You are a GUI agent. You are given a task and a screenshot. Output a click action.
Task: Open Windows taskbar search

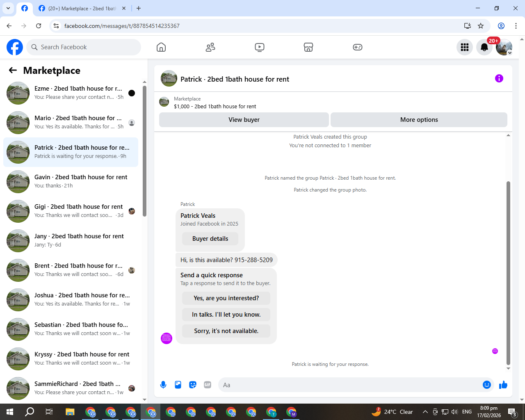(30, 412)
